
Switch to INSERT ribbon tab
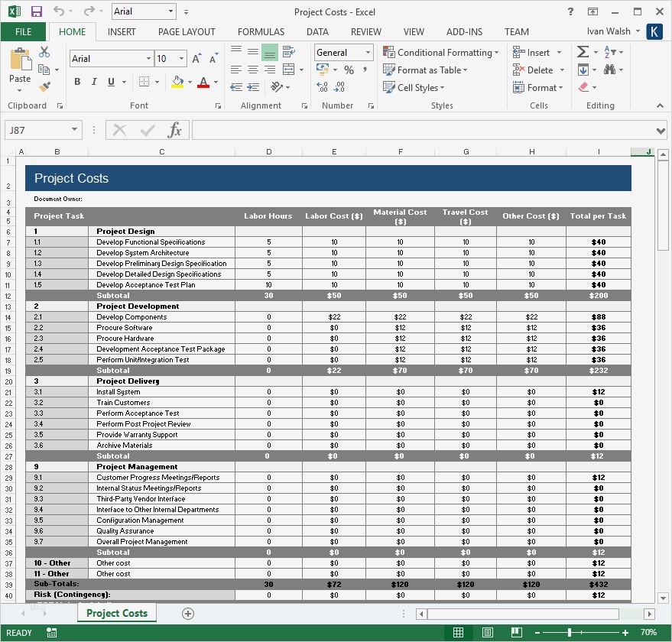click(122, 31)
